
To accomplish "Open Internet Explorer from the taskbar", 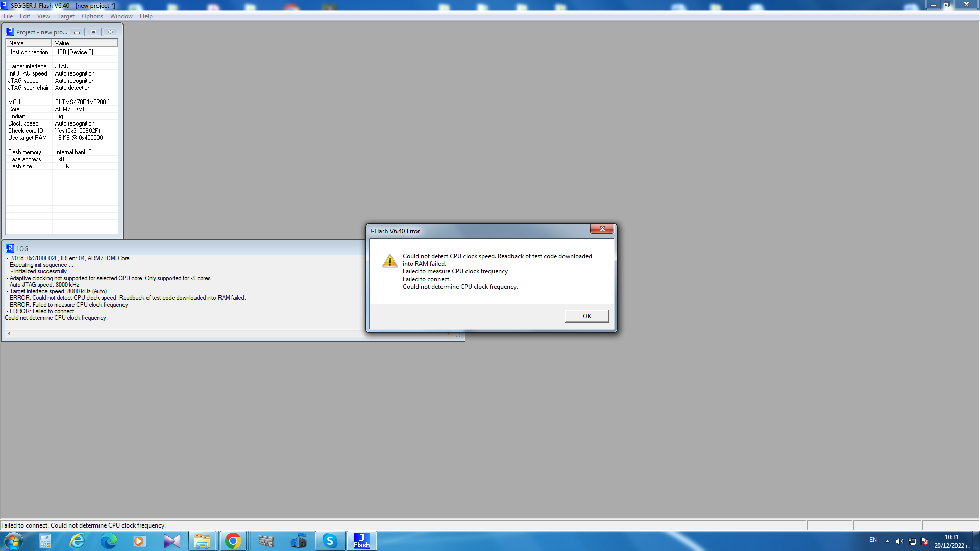I will pyautogui.click(x=77, y=541).
